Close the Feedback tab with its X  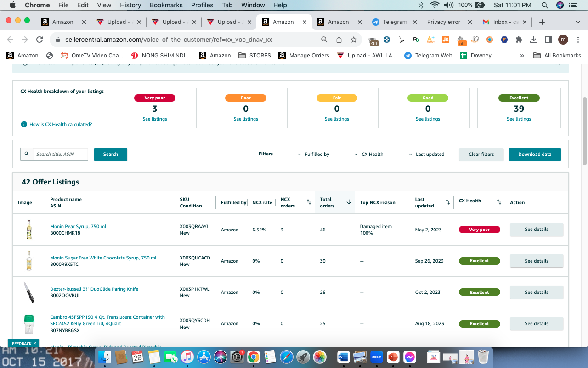click(35, 344)
